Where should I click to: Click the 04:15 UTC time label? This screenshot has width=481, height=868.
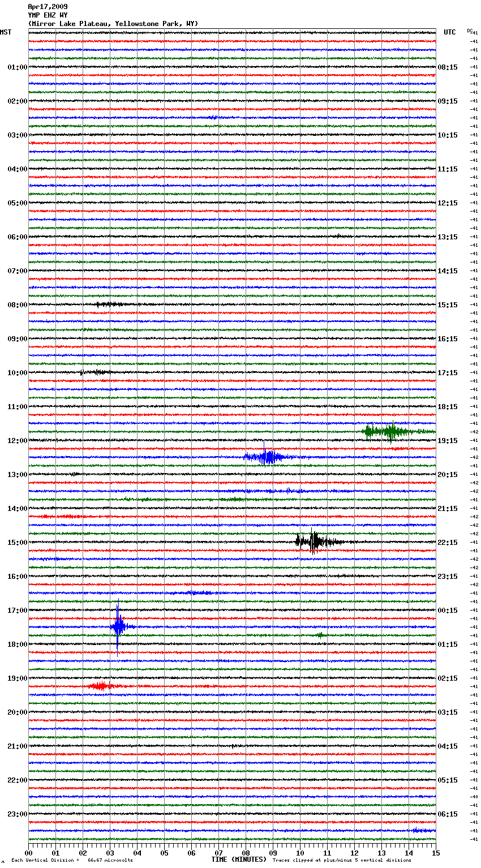point(448,746)
